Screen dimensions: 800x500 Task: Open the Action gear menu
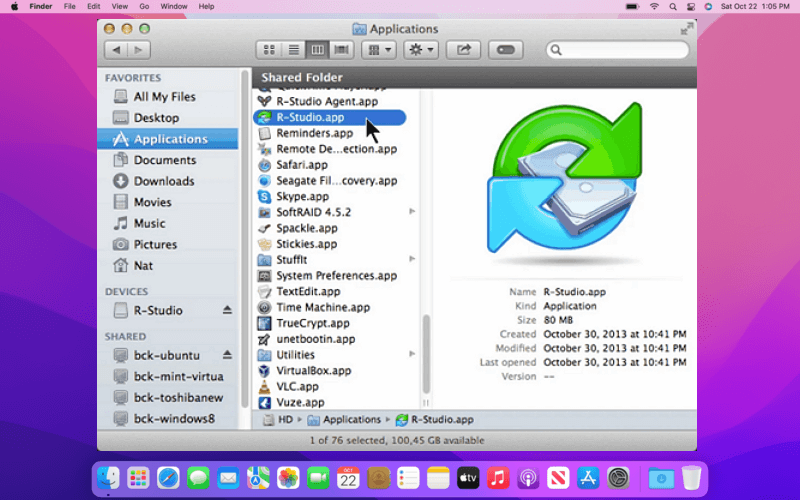421,50
